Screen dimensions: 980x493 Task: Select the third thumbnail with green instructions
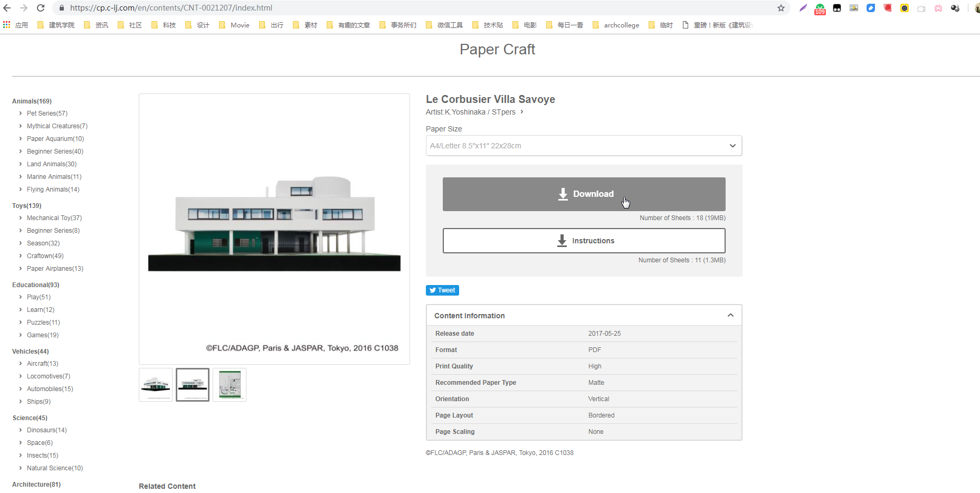pos(230,385)
